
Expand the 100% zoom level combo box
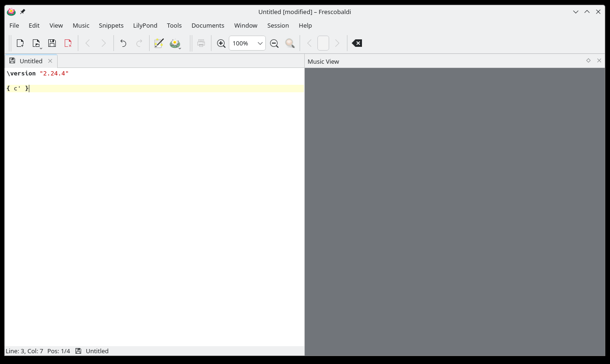click(260, 43)
